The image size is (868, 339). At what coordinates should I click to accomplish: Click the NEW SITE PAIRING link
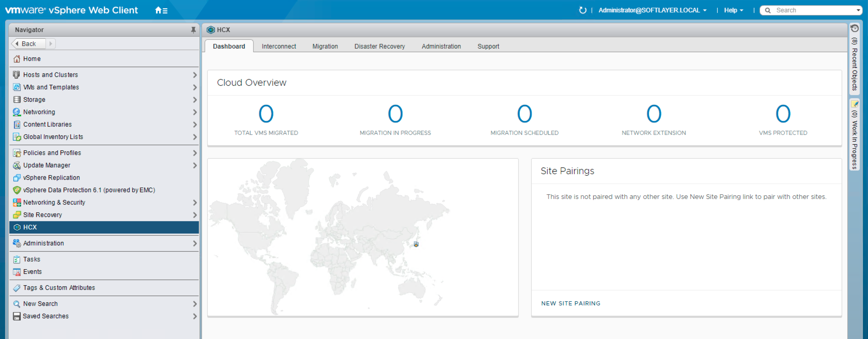point(570,303)
